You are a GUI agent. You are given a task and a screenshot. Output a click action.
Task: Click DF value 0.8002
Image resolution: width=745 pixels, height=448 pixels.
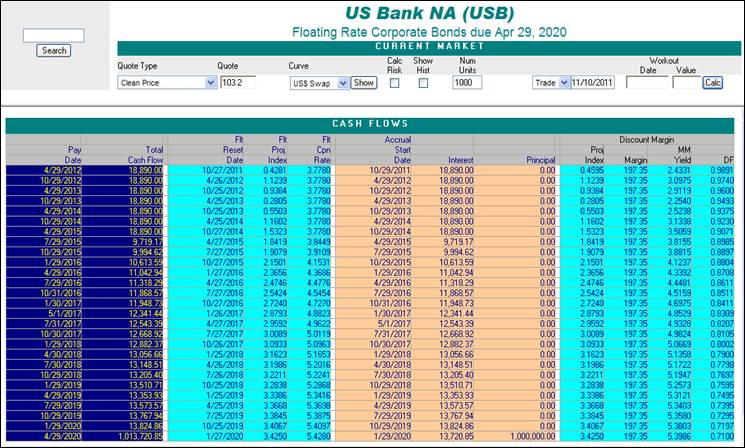pyautogui.click(x=714, y=344)
